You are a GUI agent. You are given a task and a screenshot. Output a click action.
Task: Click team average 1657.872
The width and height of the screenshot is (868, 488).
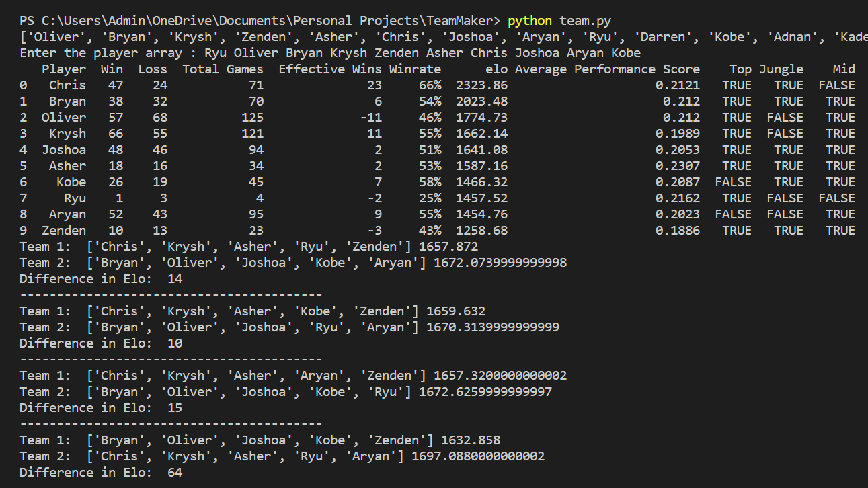pos(448,247)
